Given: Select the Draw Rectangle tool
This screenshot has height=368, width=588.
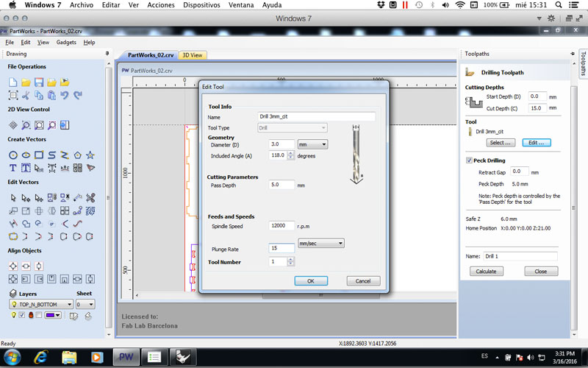Looking at the screenshot, I should pyautogui.click(x=39, y=155).
